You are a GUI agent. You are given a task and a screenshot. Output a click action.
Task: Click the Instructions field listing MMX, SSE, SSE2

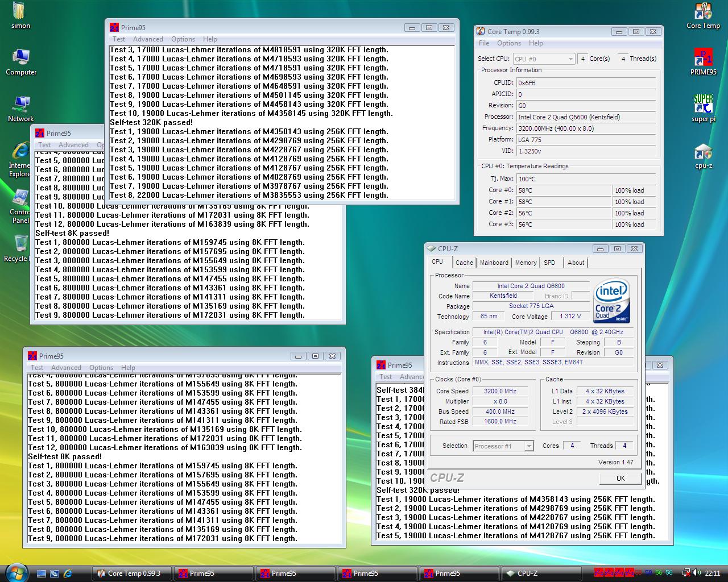tap(553, 362)
